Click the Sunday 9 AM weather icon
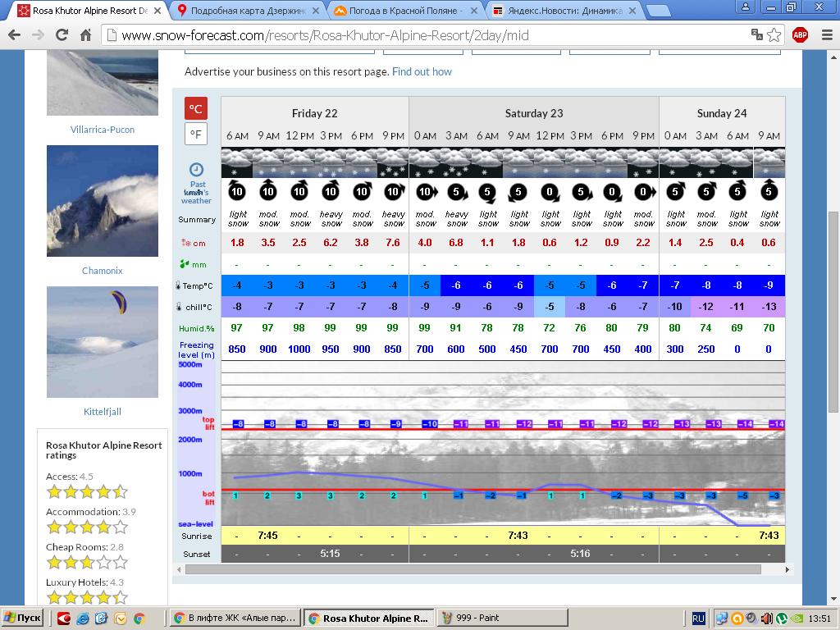This screenshot has height=630, width=840. coord(769,163)
